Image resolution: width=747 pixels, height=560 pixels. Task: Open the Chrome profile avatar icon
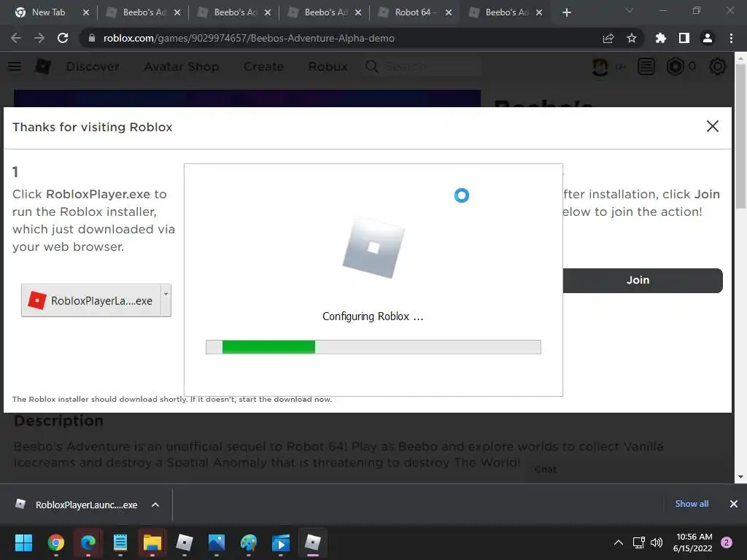[708, 38]
